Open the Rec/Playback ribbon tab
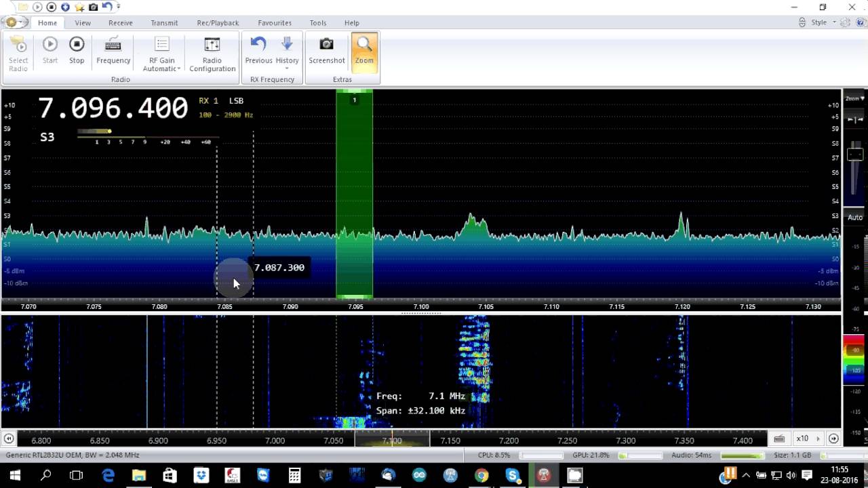Image resolution: width=868 pixels, height=488 pixels. (x=218, y=22)
